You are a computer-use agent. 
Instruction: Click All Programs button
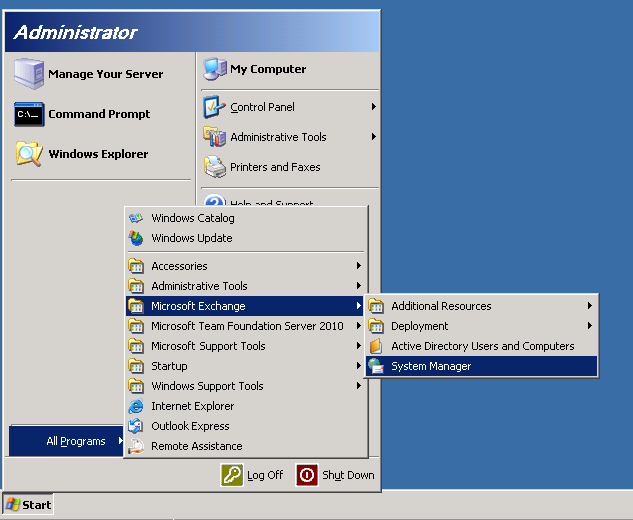pos(67,441)
